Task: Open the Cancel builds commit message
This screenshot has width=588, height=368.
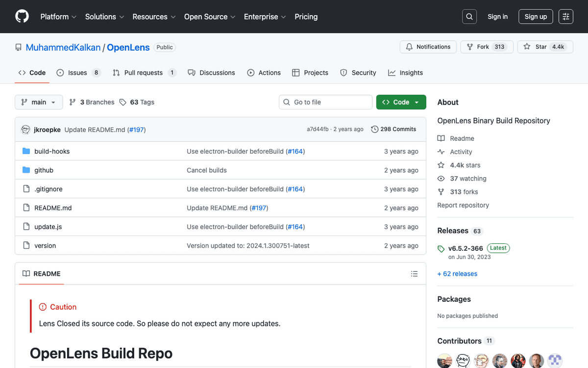Action: (x=207, y=170)
